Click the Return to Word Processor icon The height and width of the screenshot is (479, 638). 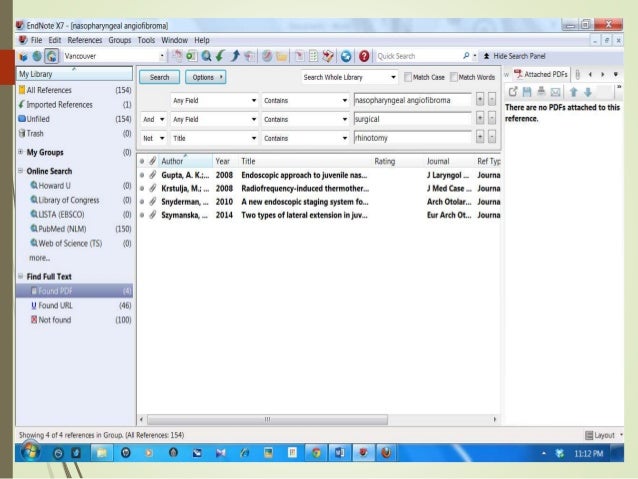[x=328, y=56]
